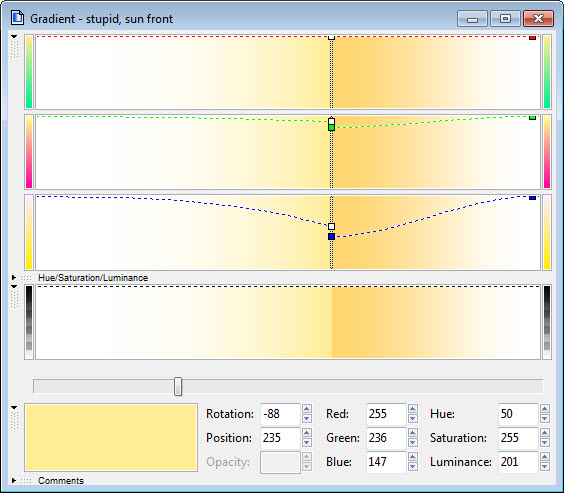Select the red end node marker
The height and width of the screenshot is (493, 564).
pyautogui.click(x=532, y=38)
